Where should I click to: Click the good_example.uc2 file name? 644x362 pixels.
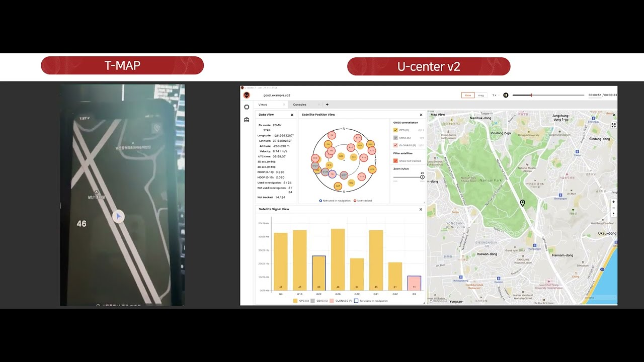(277, 95)
